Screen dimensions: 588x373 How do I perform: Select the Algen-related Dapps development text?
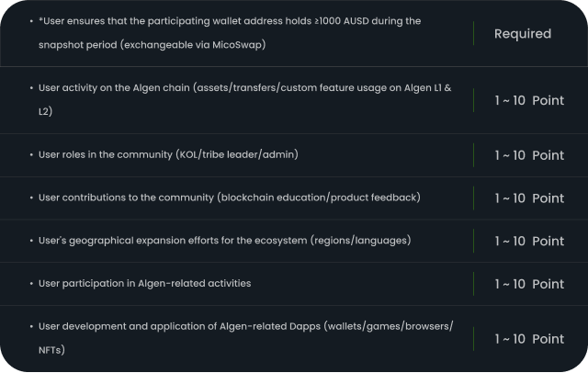245,327
